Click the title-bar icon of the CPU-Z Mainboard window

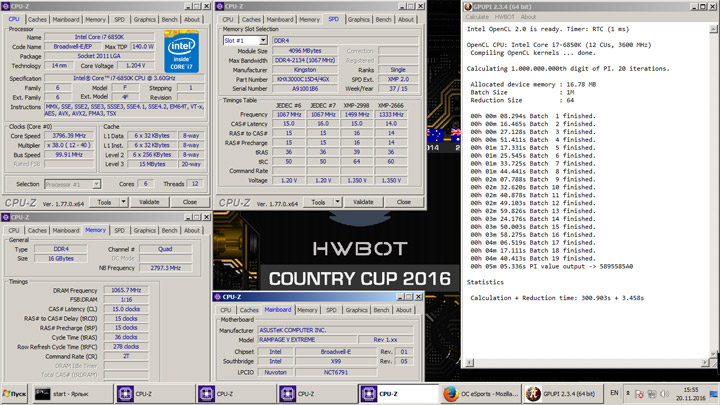(x=218, y=297)
